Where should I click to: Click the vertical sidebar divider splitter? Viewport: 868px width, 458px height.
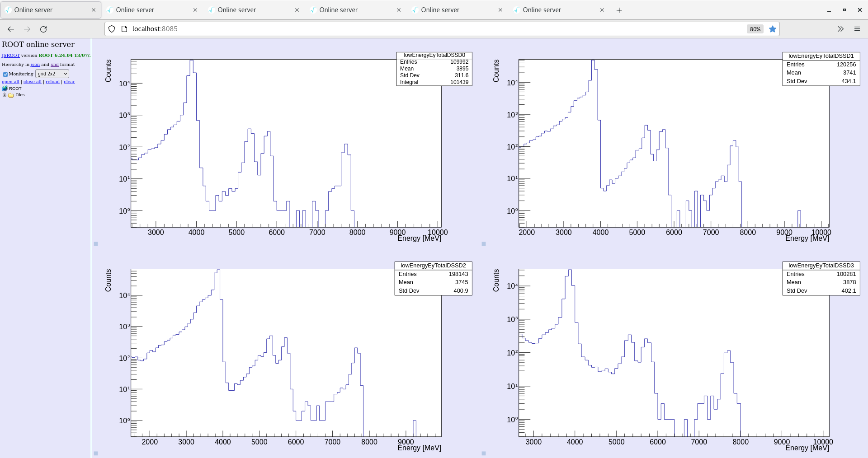click(x=91, y=248)
